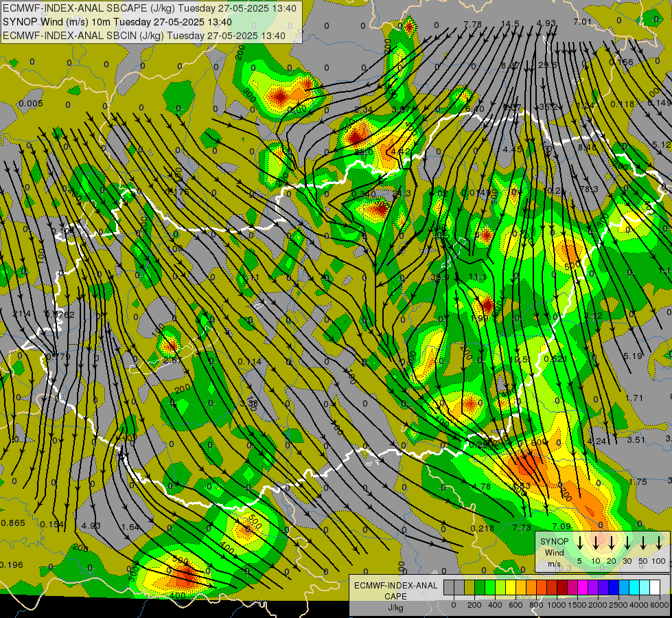
Task: Click the 4000 tick label in CAPE legend
Action: click(638, 605)
